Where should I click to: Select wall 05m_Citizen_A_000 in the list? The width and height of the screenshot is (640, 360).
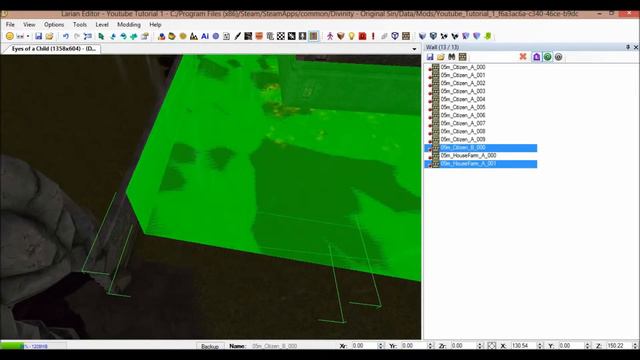pos(463,67)
